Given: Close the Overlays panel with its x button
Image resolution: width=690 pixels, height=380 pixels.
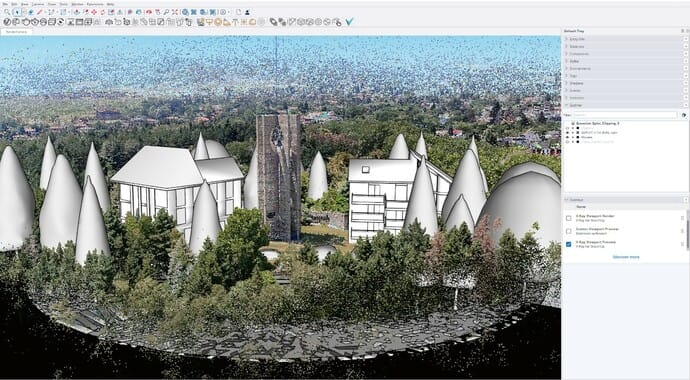Looking at the screenshot, I should [x=686, y=200].
